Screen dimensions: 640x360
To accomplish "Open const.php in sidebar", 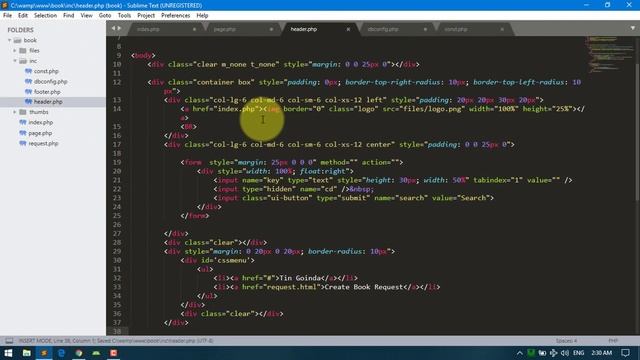I will pyautogui.click(x=46, y=71).
